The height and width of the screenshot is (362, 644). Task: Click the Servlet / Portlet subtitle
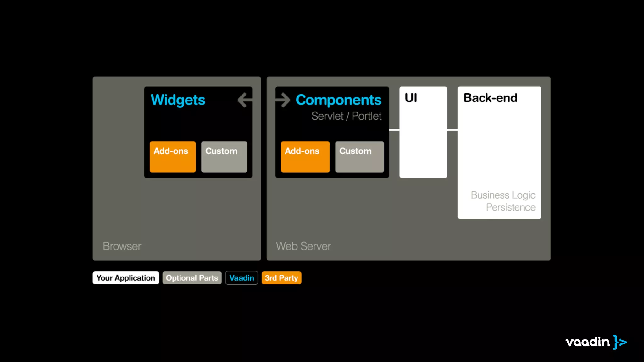pos(346,116)
